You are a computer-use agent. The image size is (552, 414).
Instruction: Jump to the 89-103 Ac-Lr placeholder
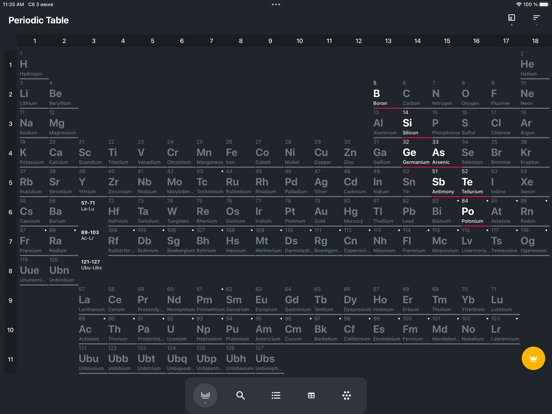(x=90, y=235)
